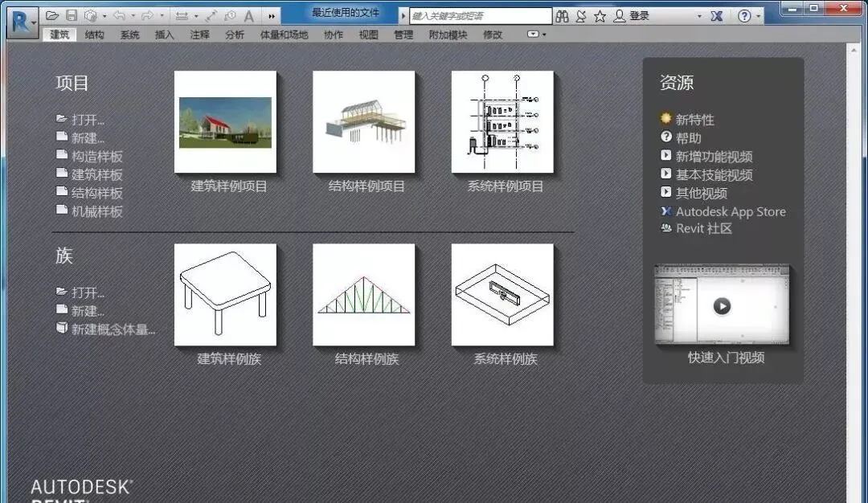Click the Open folder icon in quick access toolbar
Image resolution: width=868 pixels, height=503 pixels.
52,15
